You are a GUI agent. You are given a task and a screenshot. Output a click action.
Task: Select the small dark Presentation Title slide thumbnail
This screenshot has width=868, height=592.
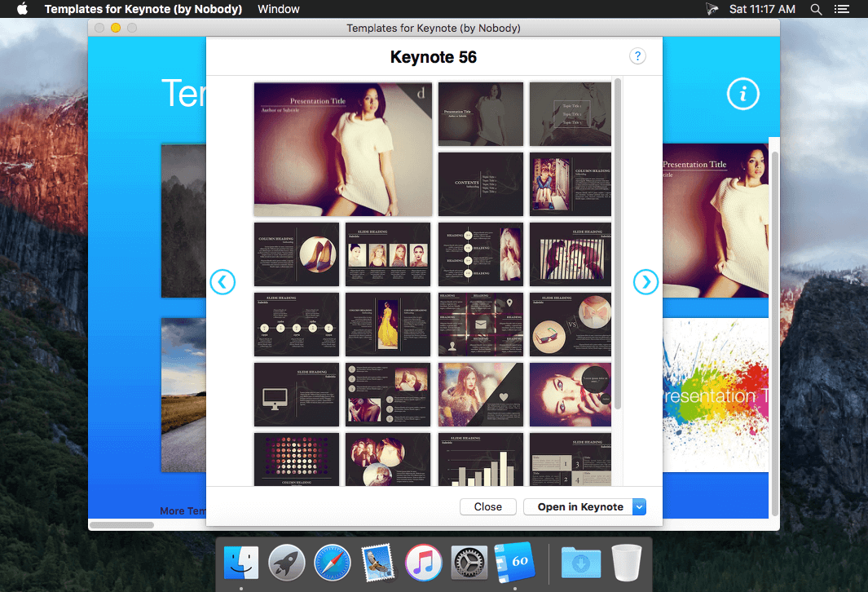pos(481,114)
